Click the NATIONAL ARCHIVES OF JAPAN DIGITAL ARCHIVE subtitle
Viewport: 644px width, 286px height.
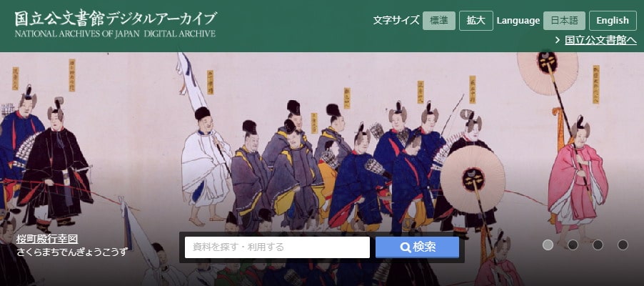(x=116, y=34)
